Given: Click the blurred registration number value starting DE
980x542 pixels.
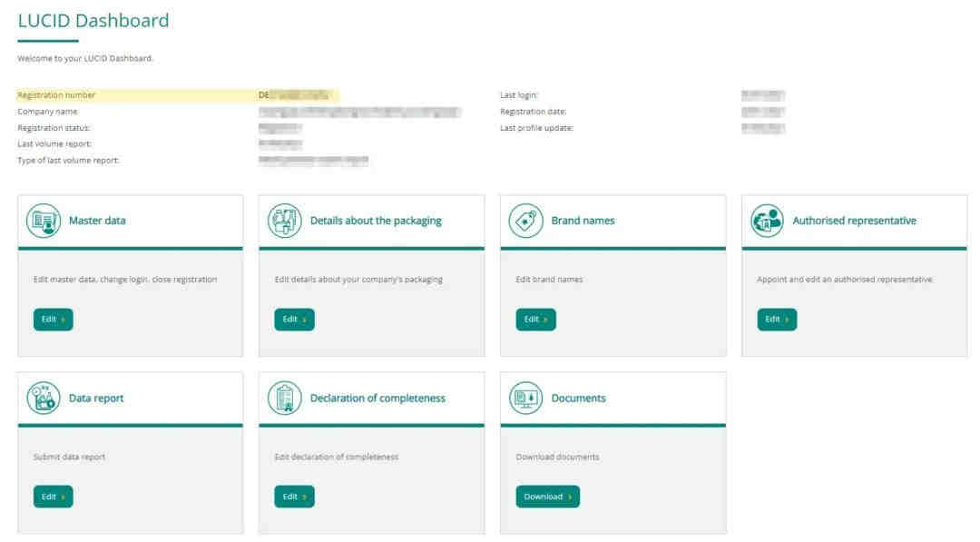Looking at the screenshot, I should pyautogui.click(x=294, y=95).
